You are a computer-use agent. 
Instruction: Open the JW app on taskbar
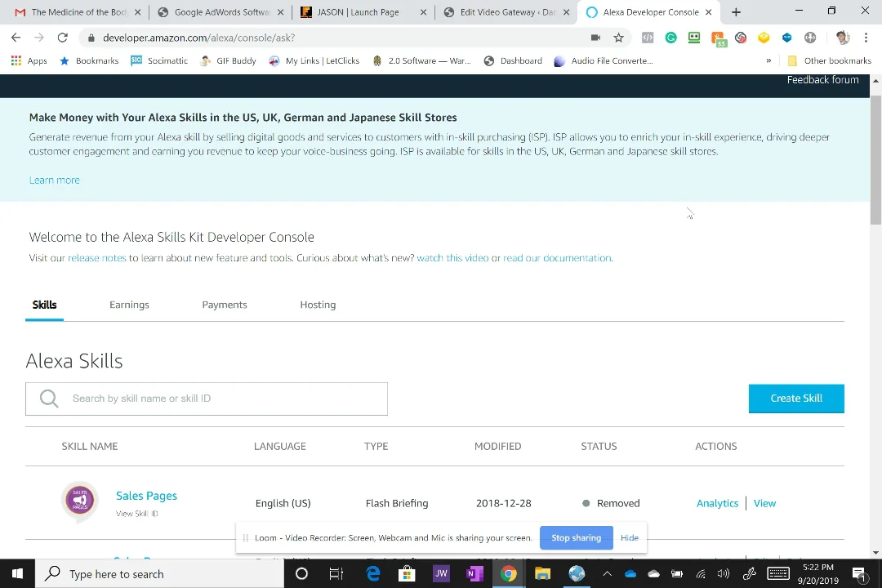441,574
